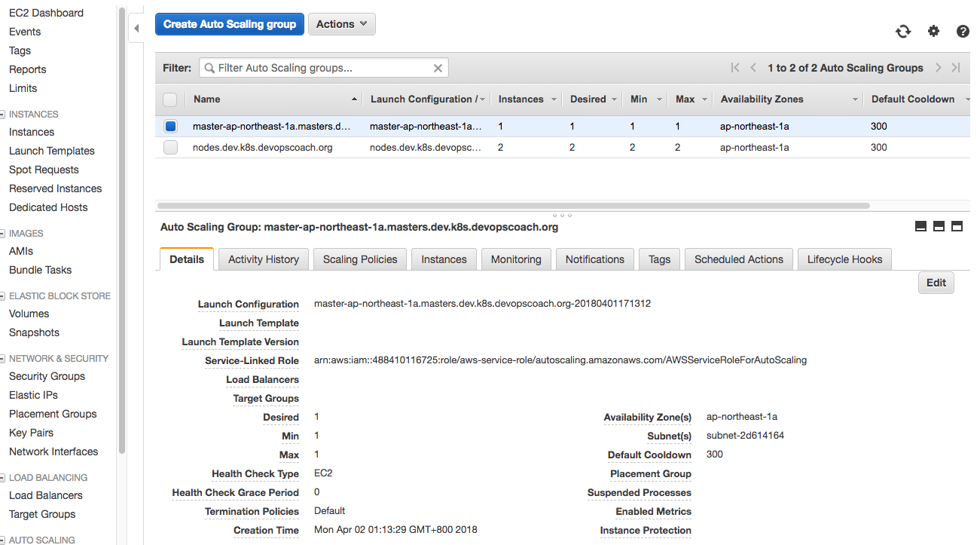Viewport: 980px width, 545px height.
Task: Click the Edit button
Action: pos(936,283)
